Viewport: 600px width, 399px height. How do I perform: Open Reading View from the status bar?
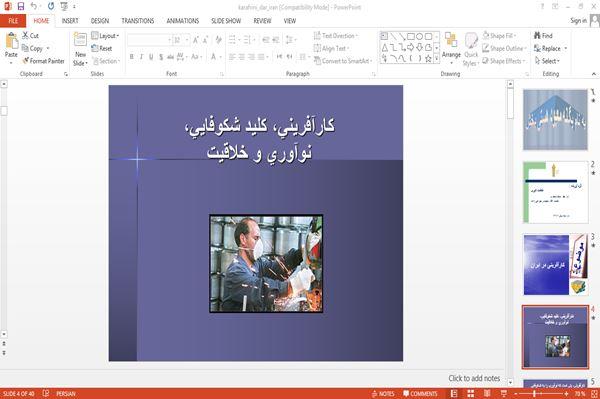point(487,394)
